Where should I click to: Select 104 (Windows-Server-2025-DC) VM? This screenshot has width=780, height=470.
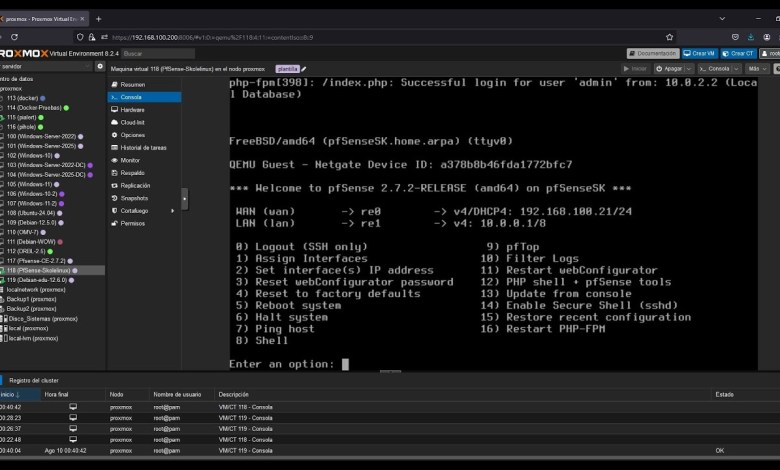pos(46,175)
